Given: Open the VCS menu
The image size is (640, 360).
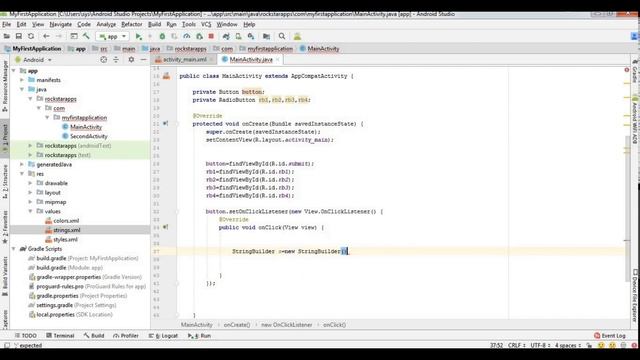Looking at the screenshot, I should pyautogui.click(x=206, y=24).
